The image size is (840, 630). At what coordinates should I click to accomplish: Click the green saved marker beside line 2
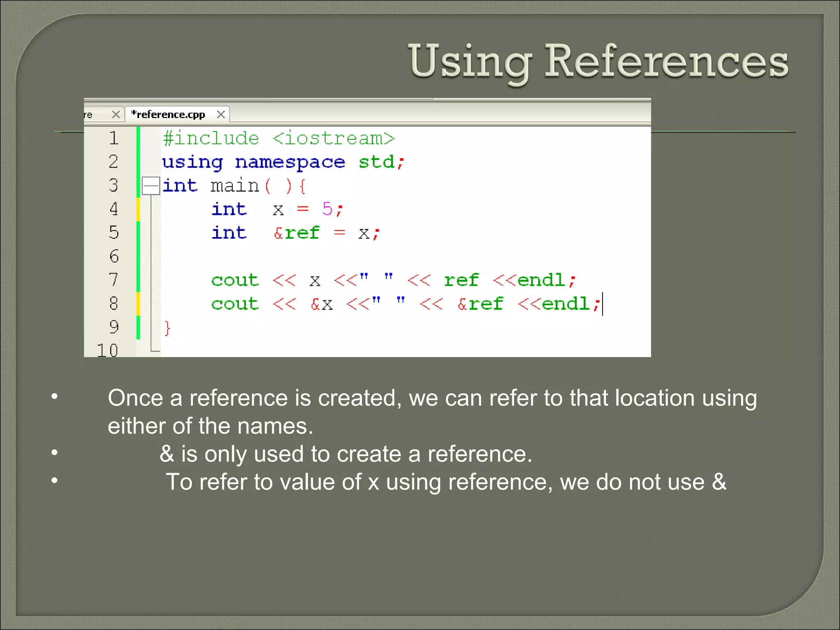pyautogui.click(x=138, y=162)
